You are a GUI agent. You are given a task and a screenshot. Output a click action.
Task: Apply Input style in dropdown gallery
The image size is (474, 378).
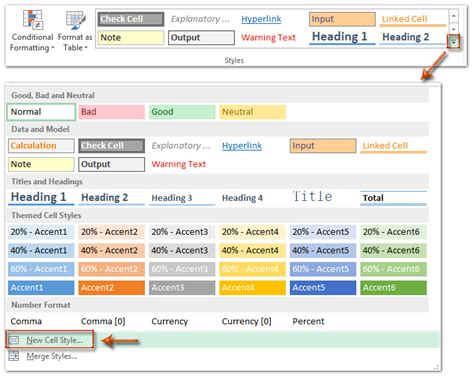click(323, 146)
